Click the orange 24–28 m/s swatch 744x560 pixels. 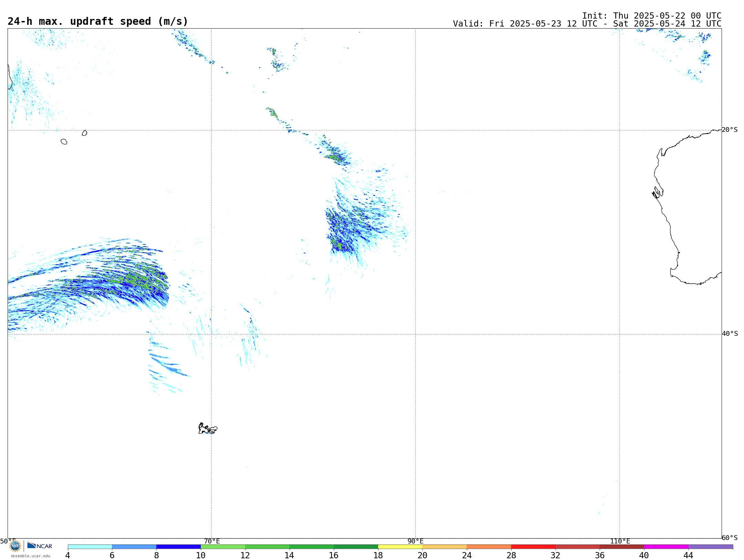coord(489,547)
